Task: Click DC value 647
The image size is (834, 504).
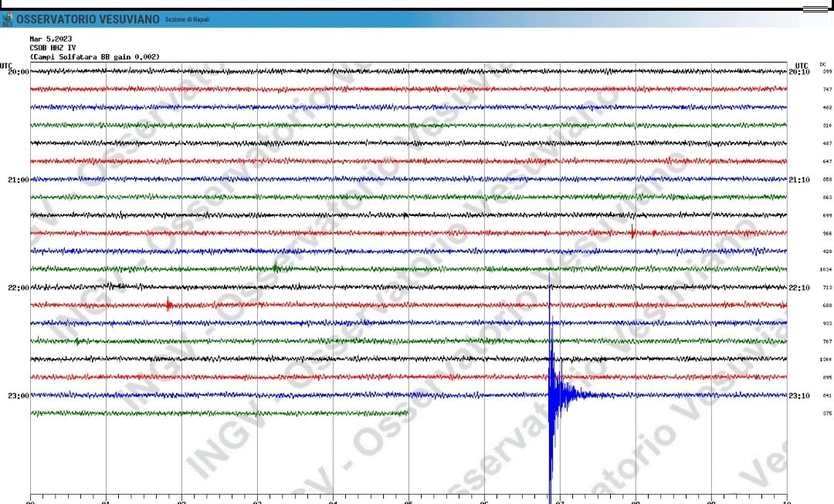Action: 827,161
